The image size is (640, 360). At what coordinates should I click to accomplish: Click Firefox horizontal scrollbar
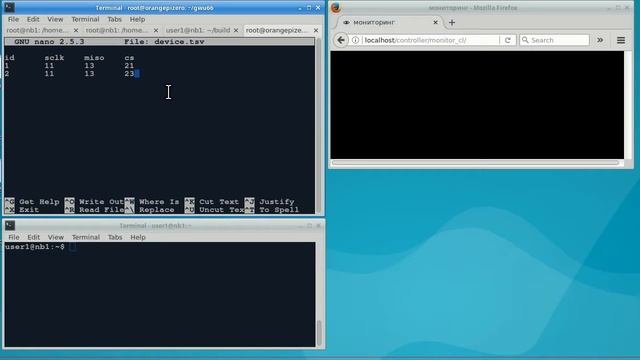[x=476, y=163]
